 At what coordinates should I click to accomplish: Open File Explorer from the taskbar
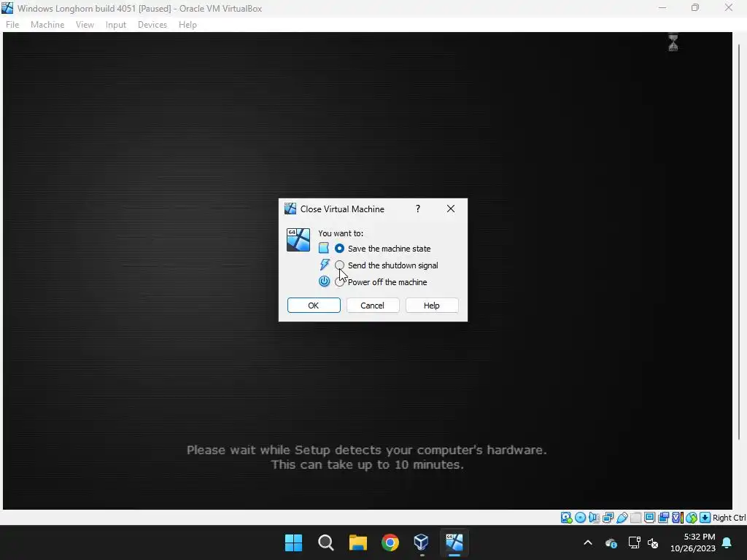coord(357,542)
